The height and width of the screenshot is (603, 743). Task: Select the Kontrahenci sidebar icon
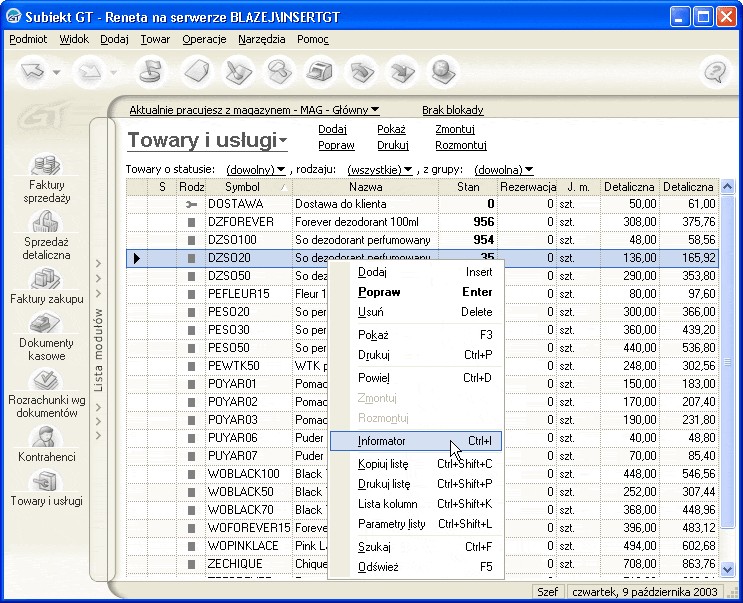pos(47,438)
